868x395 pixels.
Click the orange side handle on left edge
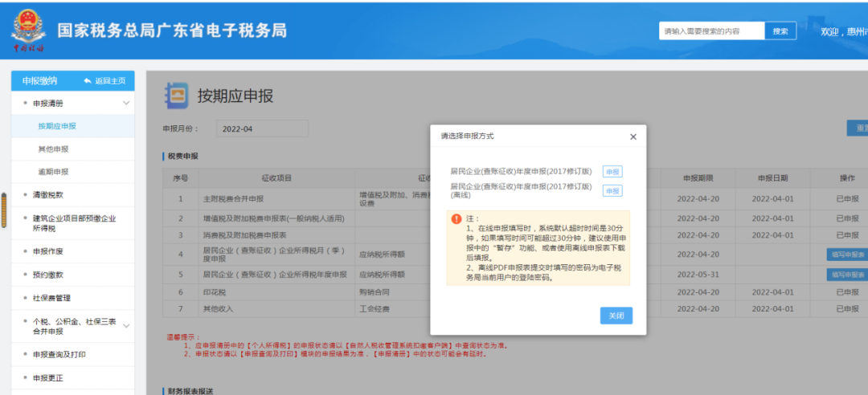pos(4,210)
